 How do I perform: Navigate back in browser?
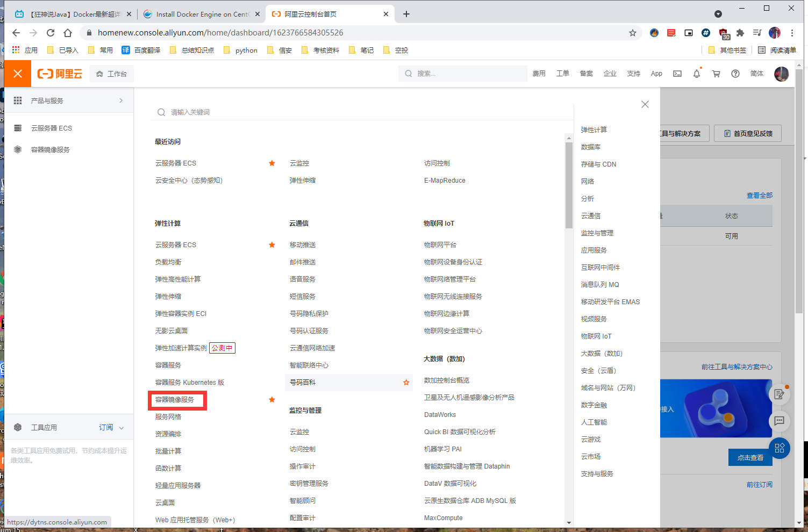click(x=16, y=33)
